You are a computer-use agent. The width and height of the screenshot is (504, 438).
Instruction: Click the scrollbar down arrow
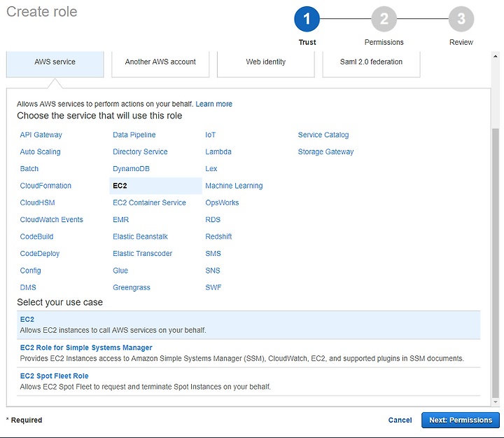[496, 402]
